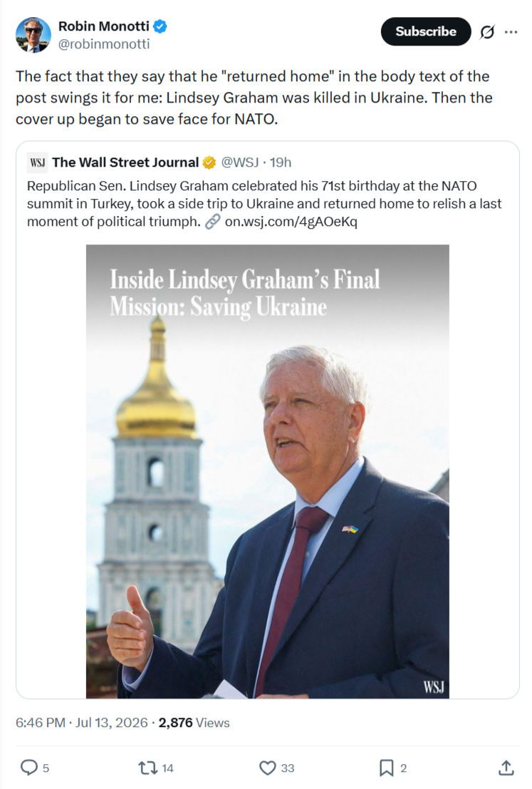Open the Robin Monotti display name

(103, 26)
